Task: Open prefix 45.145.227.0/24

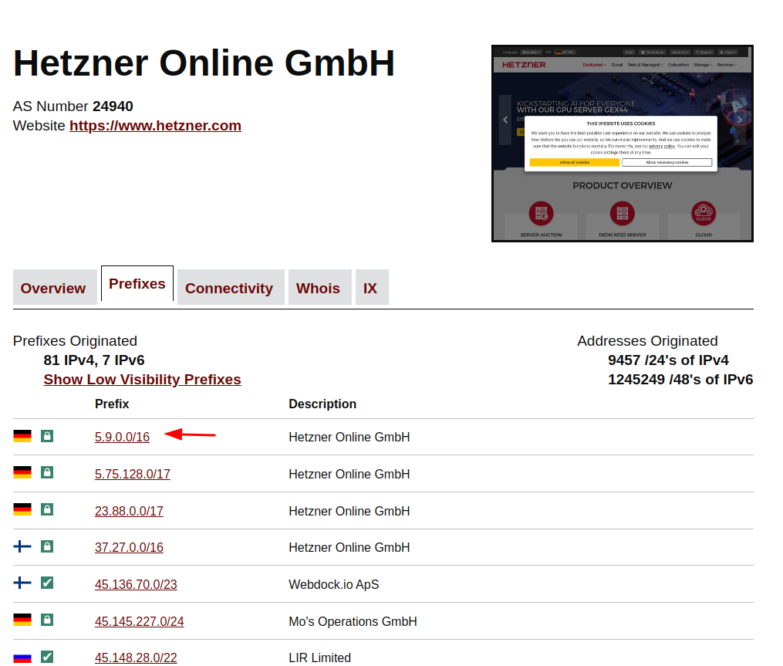Action: point(139,621)
